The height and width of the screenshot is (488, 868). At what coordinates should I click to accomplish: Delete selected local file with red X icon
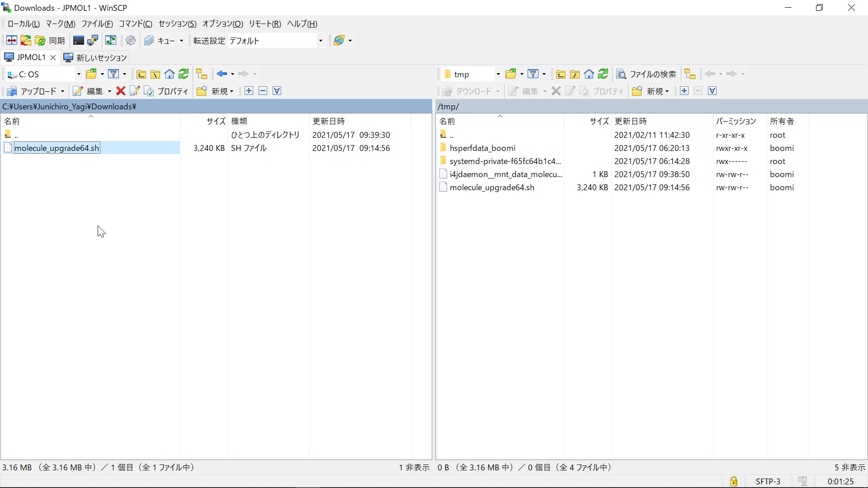pos(121,91)
